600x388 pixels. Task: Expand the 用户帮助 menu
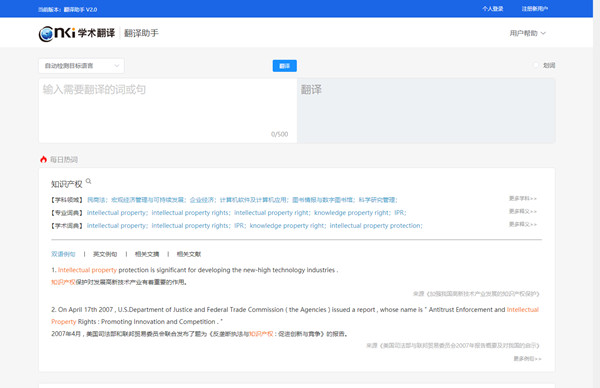tap(527, 33)
